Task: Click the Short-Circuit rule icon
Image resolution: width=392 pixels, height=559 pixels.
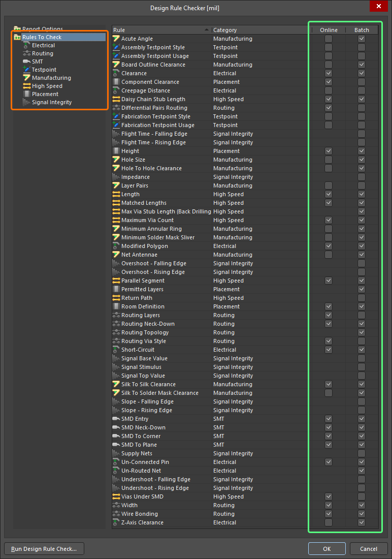Action: pos(116,350)
